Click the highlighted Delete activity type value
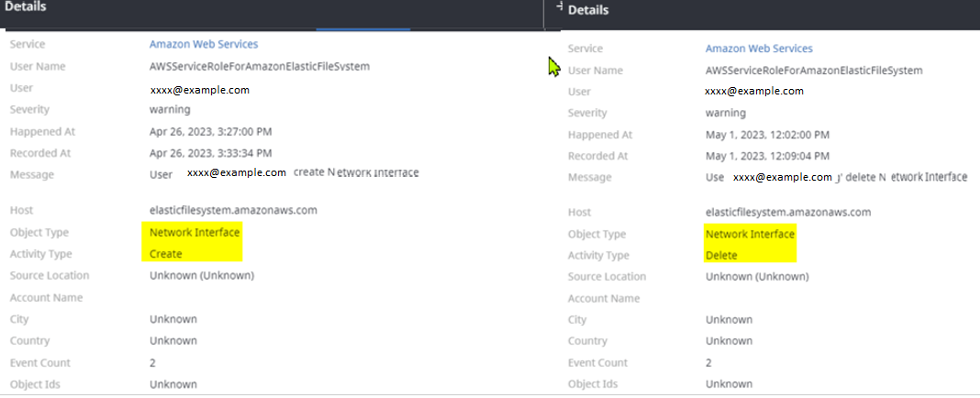 (x=721, y=256)
